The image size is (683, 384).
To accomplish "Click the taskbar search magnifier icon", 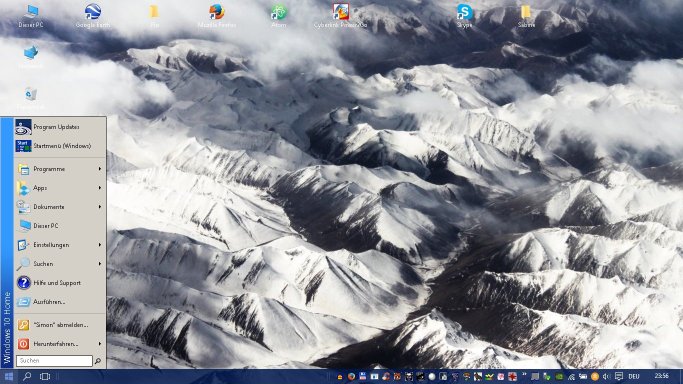I will pyautogui.click(x=27, y=377).
